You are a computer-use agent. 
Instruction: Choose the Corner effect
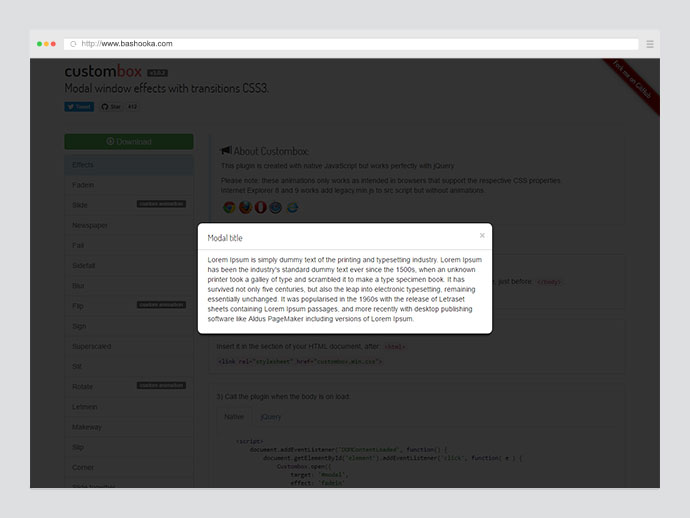(x=129, y=467)
